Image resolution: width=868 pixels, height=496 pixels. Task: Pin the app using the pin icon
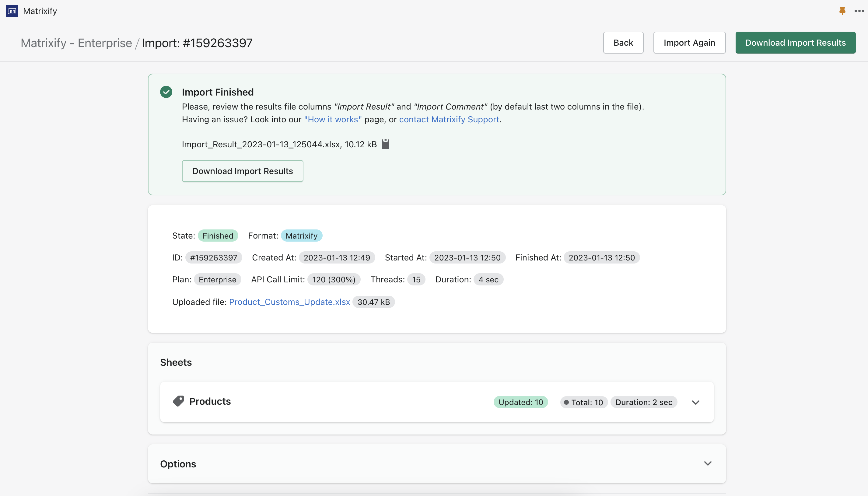pyautogui.click(x=842, y=11)
